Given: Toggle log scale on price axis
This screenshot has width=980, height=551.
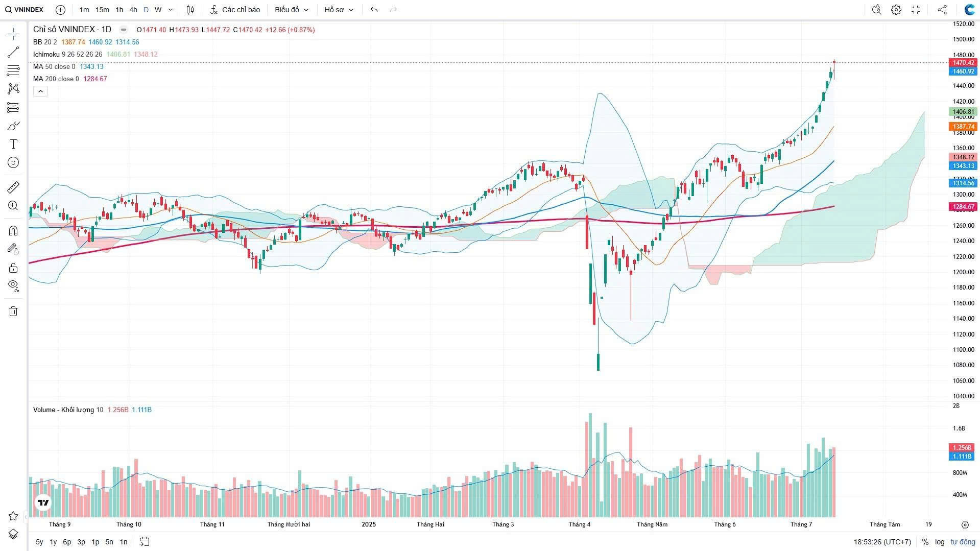Looking at the screenshot, I should [x=940, y=542].
